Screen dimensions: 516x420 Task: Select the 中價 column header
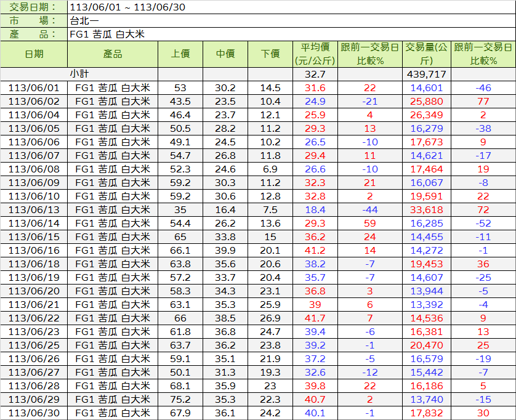point(225,54)
